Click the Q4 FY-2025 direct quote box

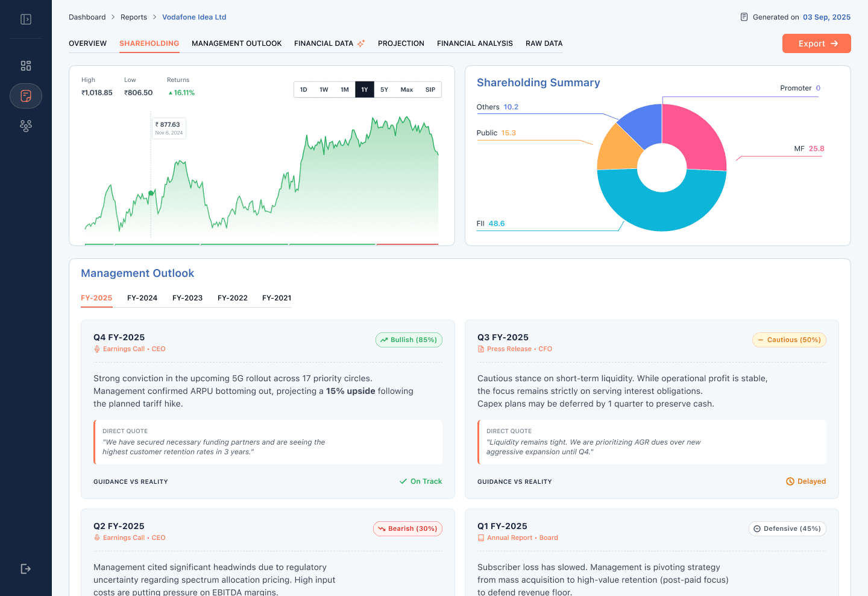pyautogui.click(x=268, y=442)
